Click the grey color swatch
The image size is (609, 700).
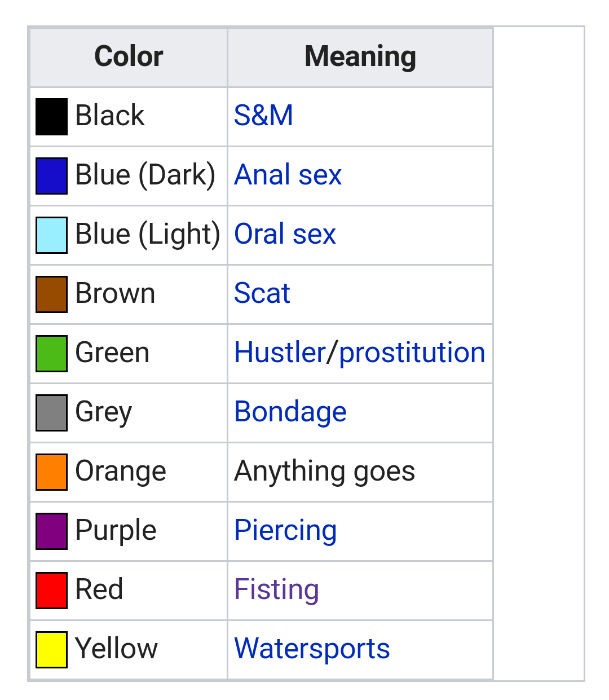click(51, 413)
